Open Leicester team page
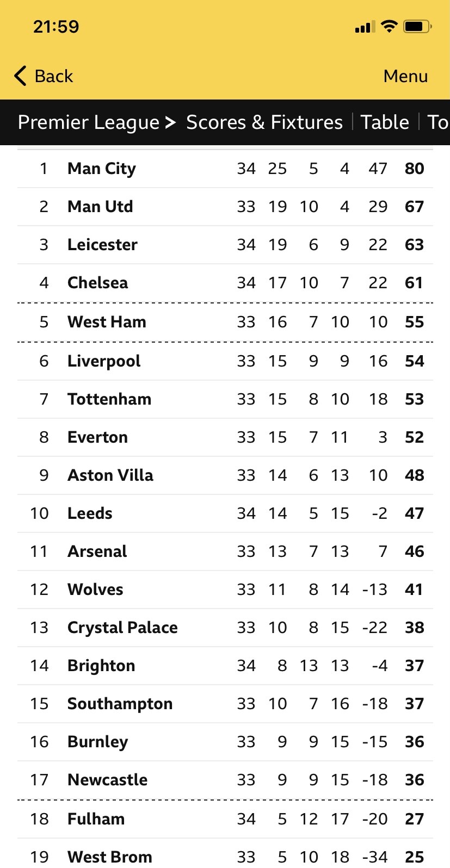 click(102, 245)
